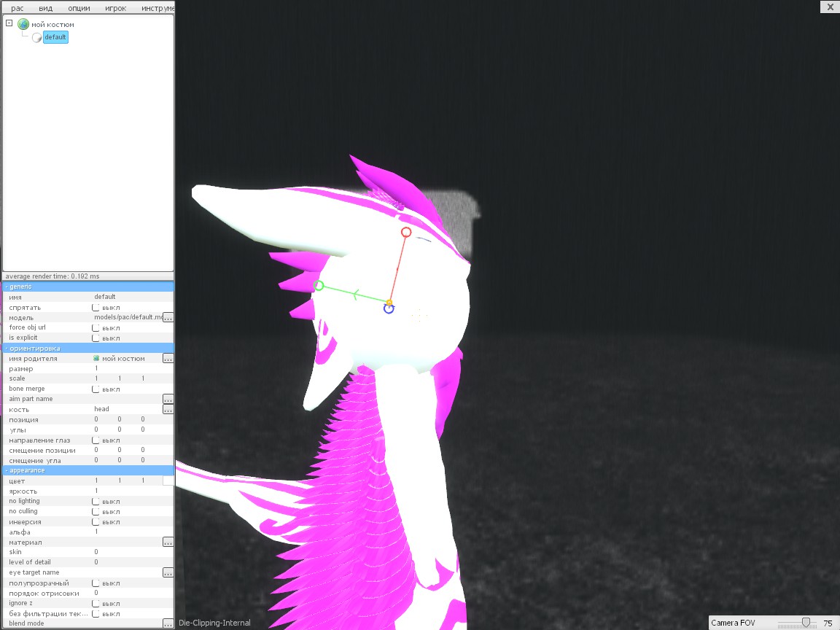Open the игрок menu
Viewport: 840px width, 630px height.
pos(116,8)
